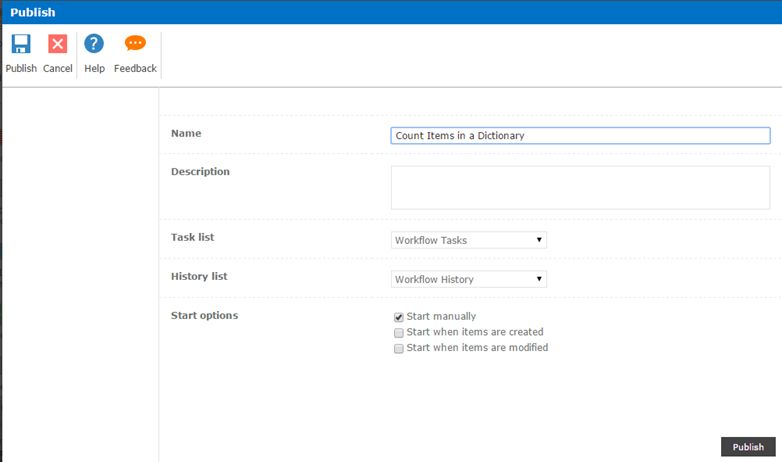
Task: Click the Start manually label text
Action: point(441,317)
